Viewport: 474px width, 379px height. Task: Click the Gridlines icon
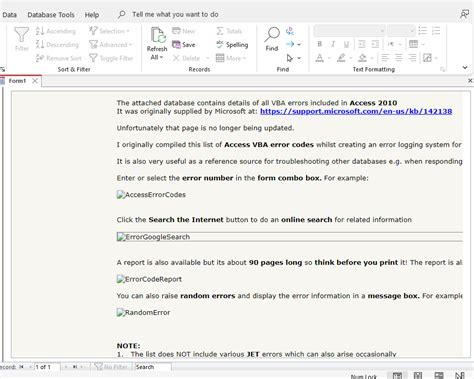pos(413,44)
